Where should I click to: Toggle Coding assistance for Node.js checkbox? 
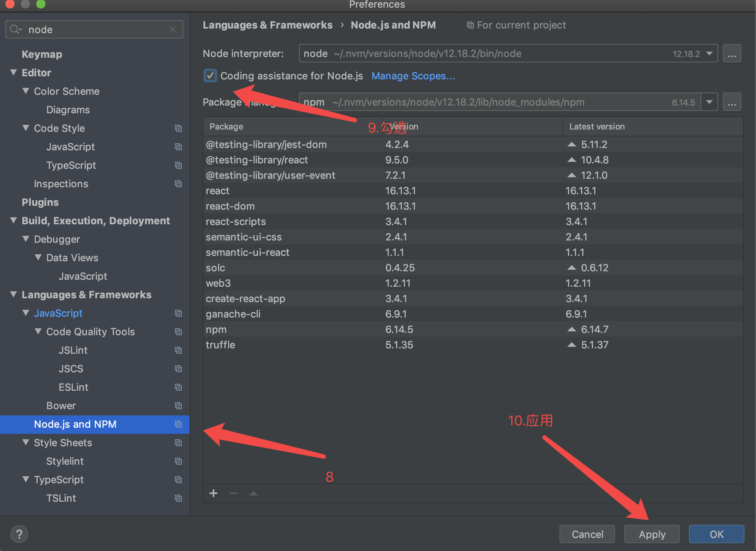click(x=210, y=76)
